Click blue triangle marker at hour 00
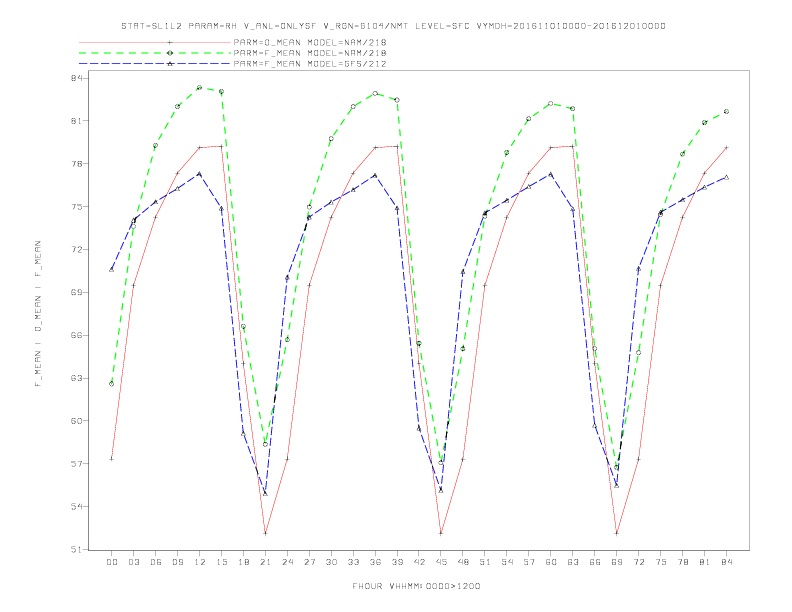This screenshot has height=612, width=792. click(112, 270)
